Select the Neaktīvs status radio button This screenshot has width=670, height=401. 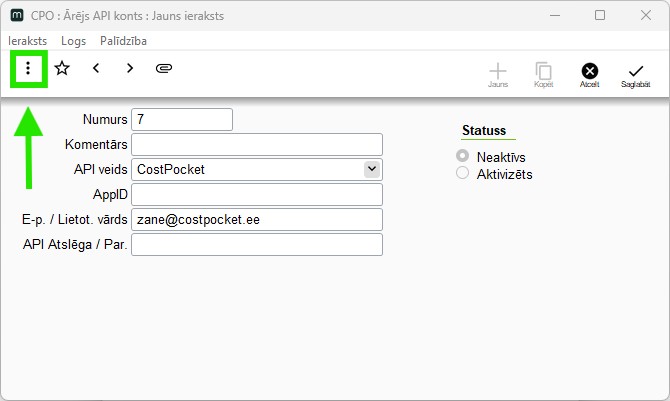(x=462, y=156)
